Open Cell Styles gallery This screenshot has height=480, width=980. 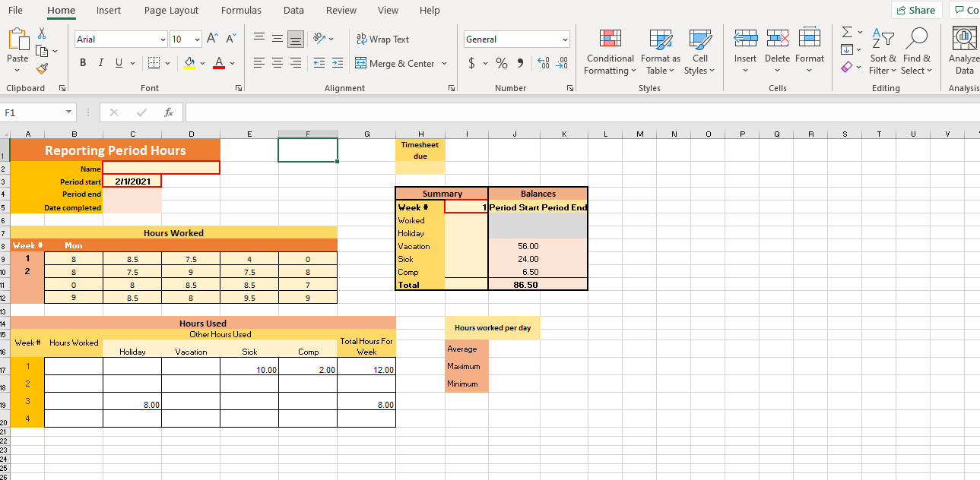(x=700, y=52)
